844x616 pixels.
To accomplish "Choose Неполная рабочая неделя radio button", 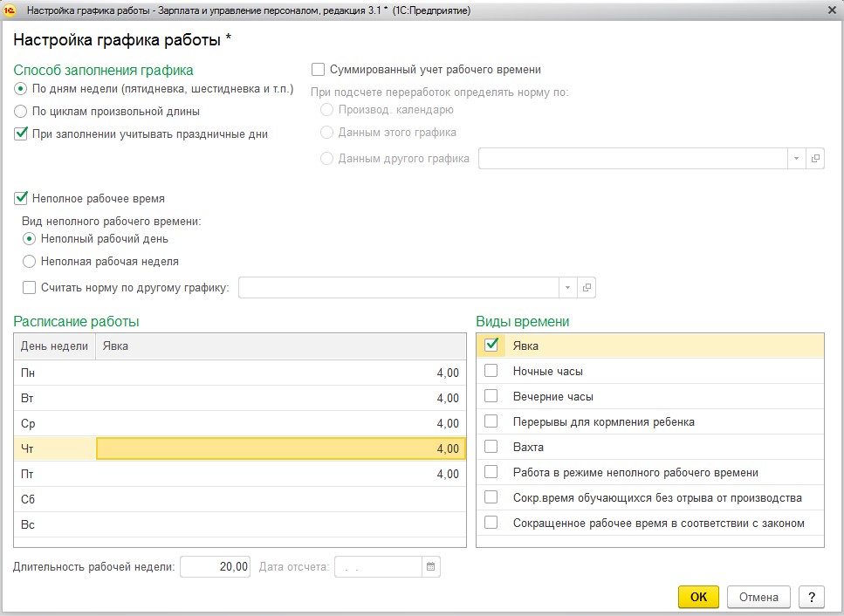I will pyautogui.click(x=29, y=262).
